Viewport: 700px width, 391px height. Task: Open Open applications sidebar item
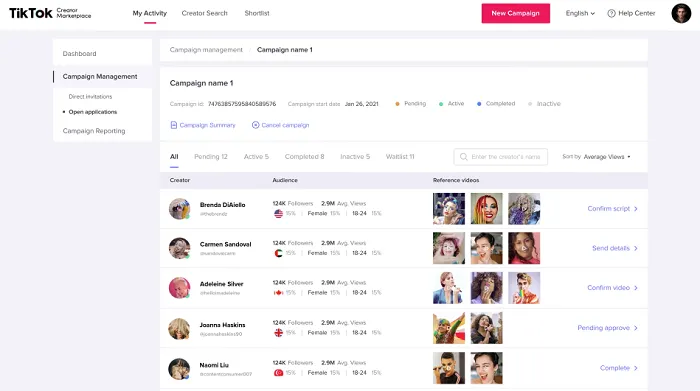(x=93, y=112)
